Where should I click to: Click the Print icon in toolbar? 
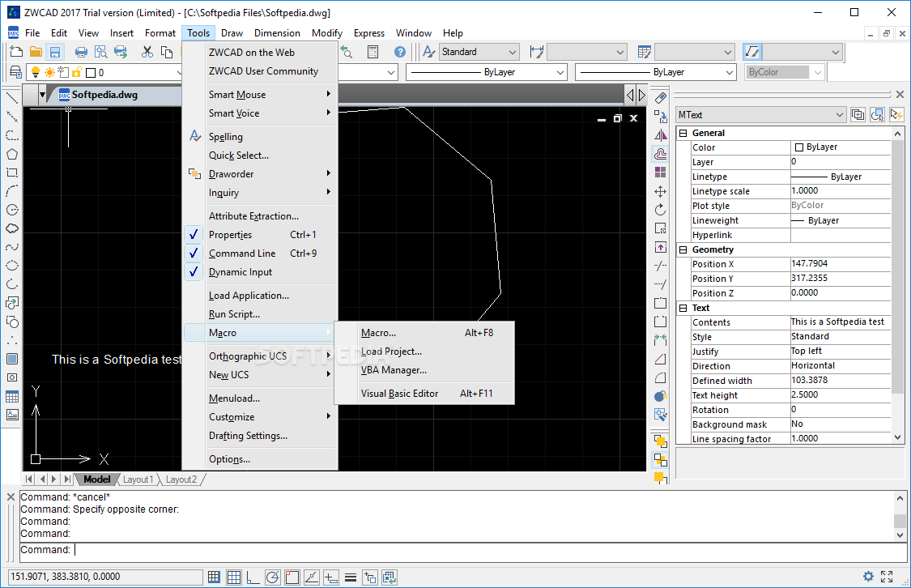tap(81, 52)
